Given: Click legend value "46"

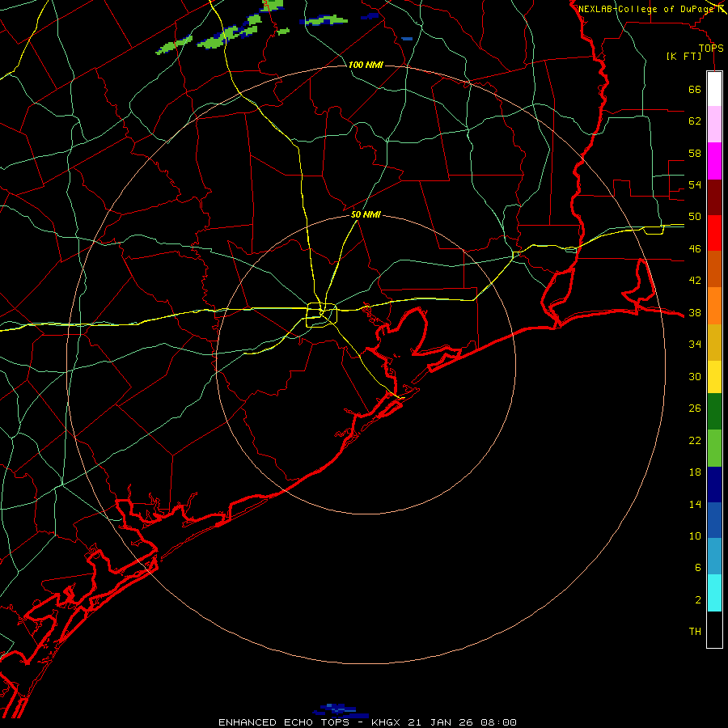Looking at the screenshot, I should point(695,249).
